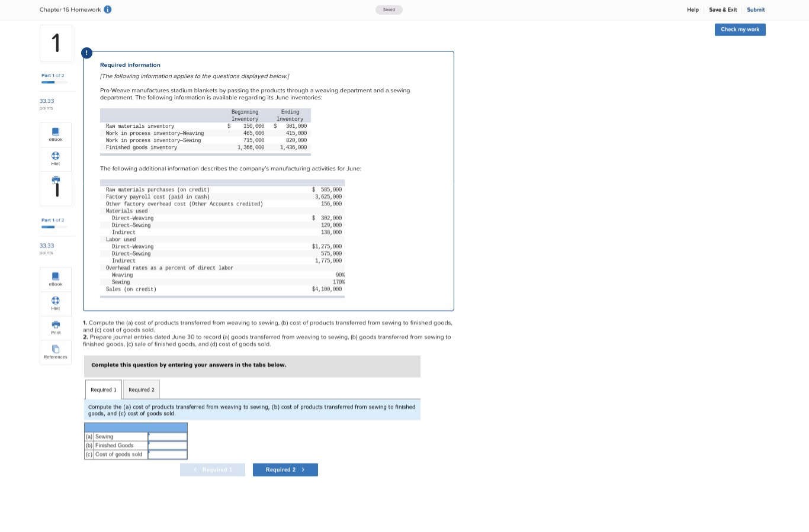Click the progress bar under the topmost Part 1 of 2

point(54,82)
